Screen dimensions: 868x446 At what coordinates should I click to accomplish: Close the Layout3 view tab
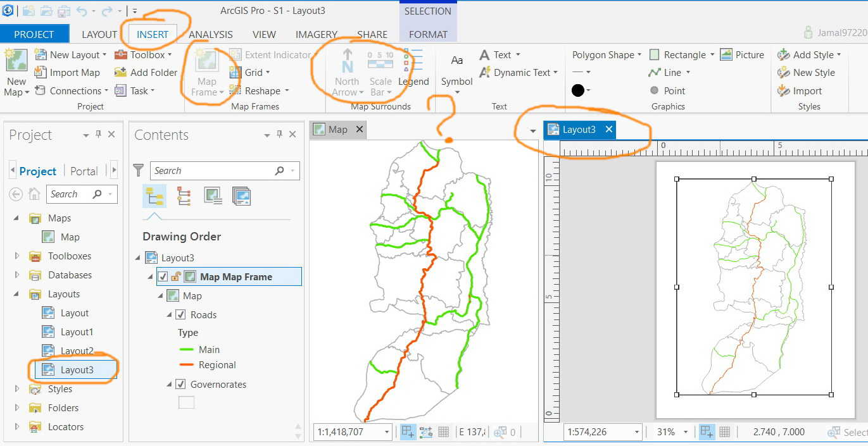[609, 129]
